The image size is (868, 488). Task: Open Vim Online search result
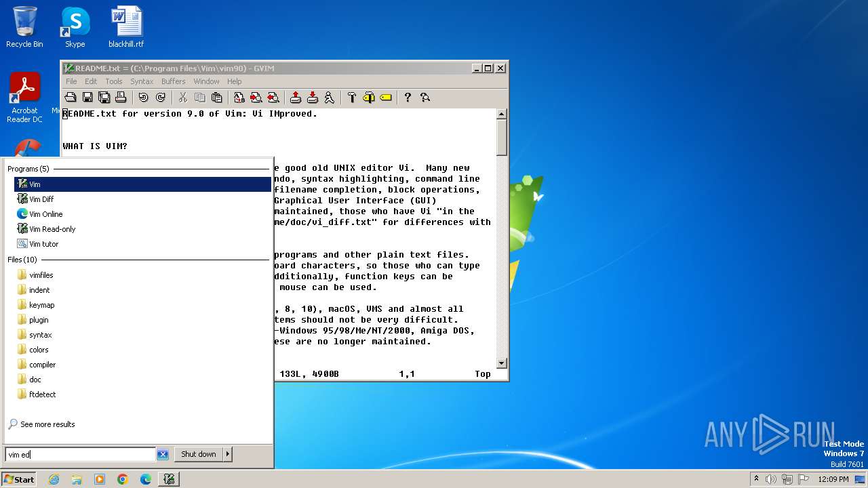[142, 214]
